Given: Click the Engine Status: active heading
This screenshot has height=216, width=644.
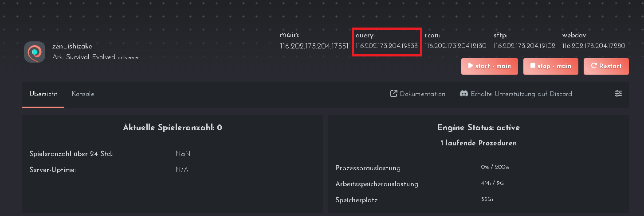Looking at the screenshot, I should 478,128.
